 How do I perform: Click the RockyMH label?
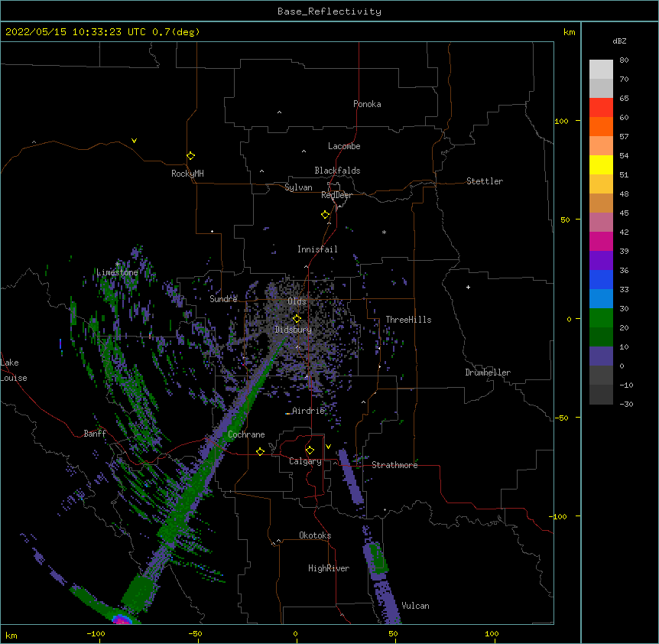(187, 174)
